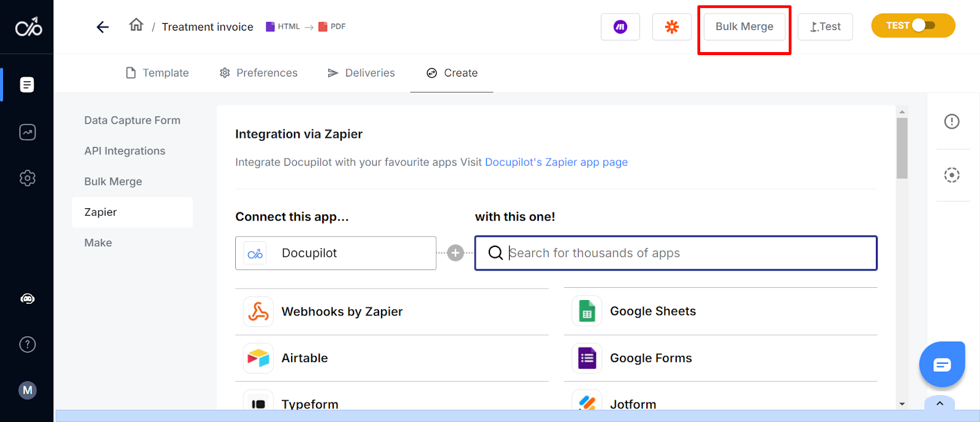Image resolution: width=980 pixels, height=422 pixels.
Task: Click the dotted circle target icon on the right panel
Action: tap(952, 175)
